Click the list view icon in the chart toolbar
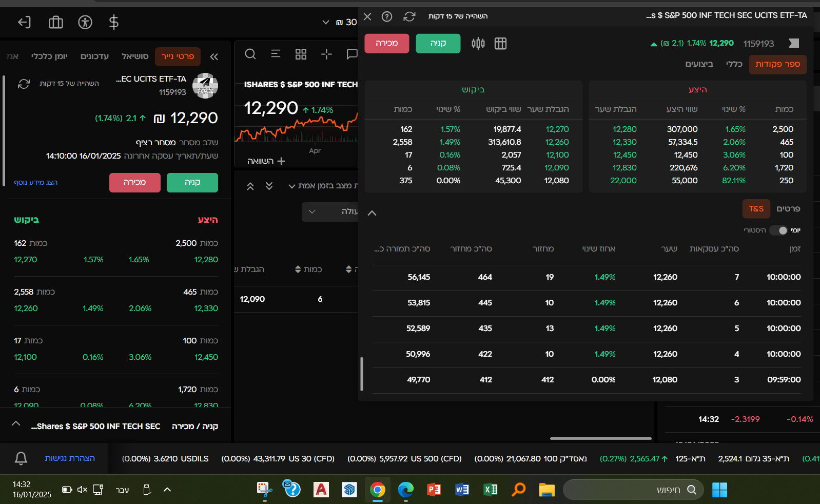This screenshot has height=504, width=820. pos(276,53)
